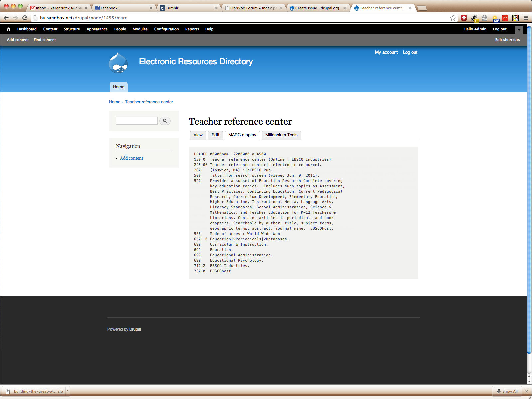Open the Configuration admin menu
The image size is (532, 399).
pyautogui.click(x=166, y=29)
